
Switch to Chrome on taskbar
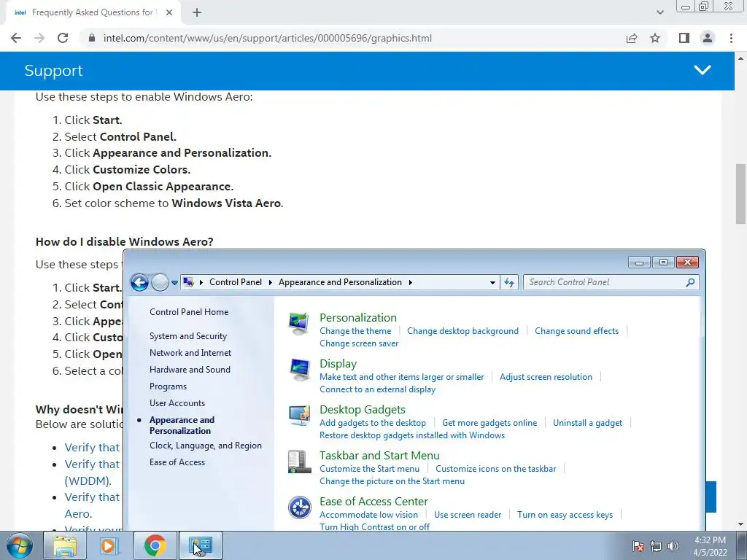155,545
